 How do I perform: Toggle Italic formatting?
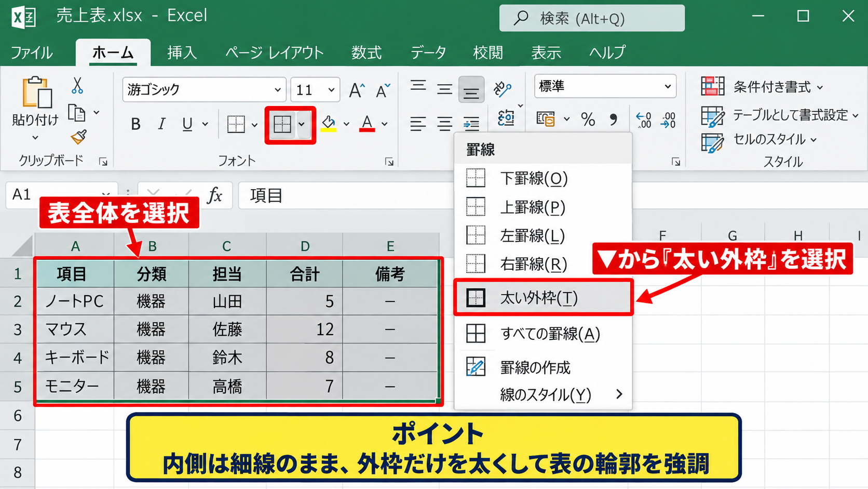161,124
